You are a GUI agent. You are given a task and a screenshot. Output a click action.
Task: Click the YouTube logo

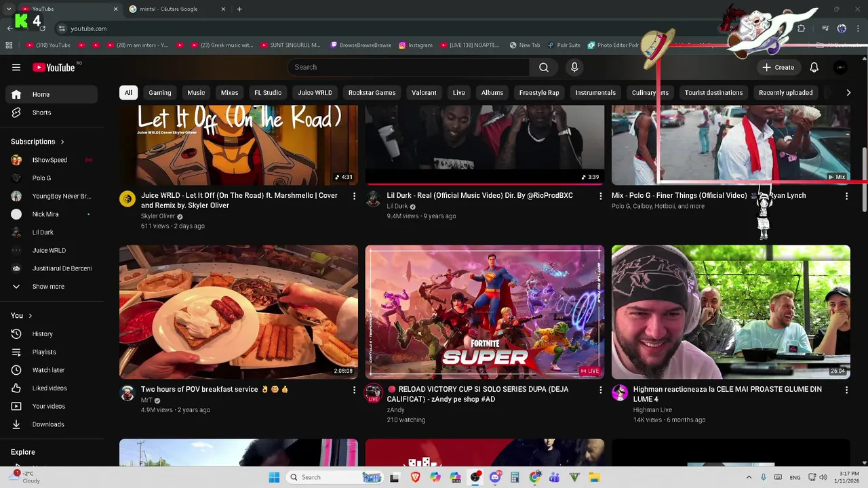[x=54, y=67]
